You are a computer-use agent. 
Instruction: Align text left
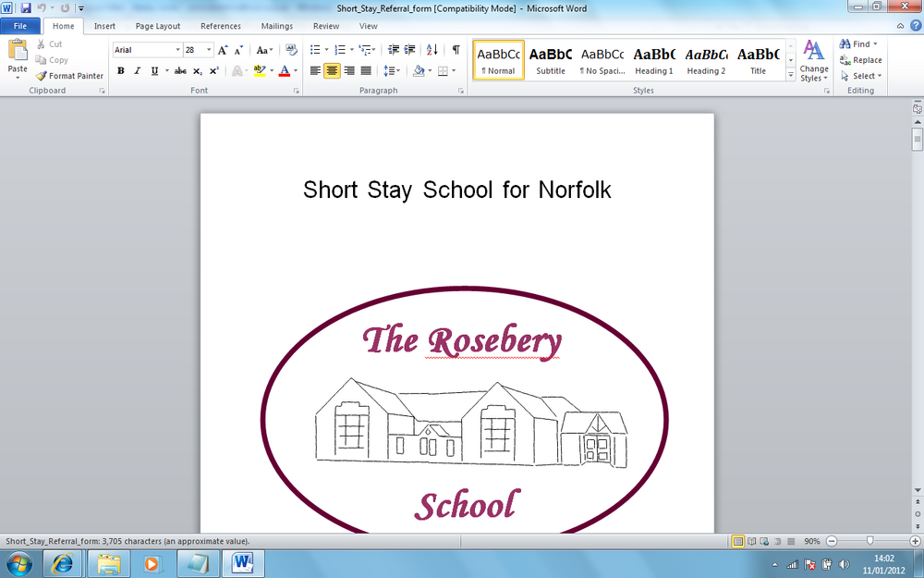coord(315,71)
